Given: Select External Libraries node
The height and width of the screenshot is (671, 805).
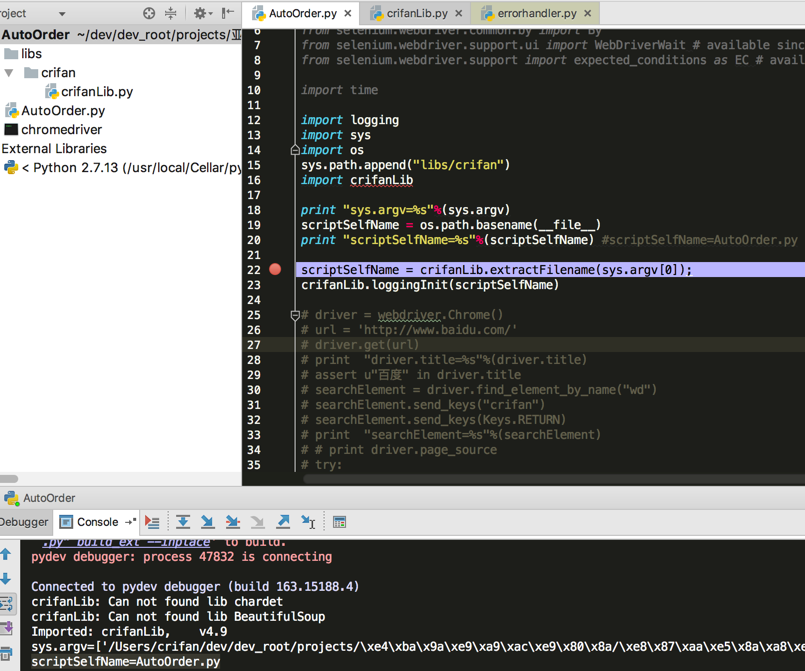Looking at the screenshot, I should (x=54, y=149).
